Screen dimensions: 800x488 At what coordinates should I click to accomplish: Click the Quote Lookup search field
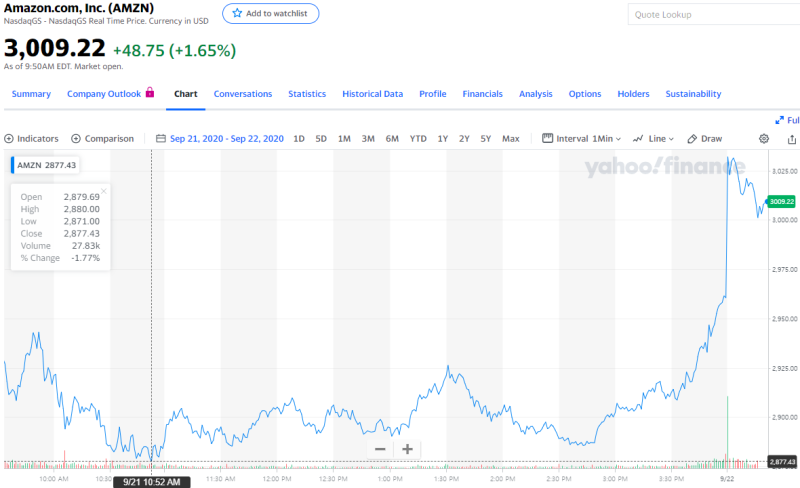click(x=714, y=15)
